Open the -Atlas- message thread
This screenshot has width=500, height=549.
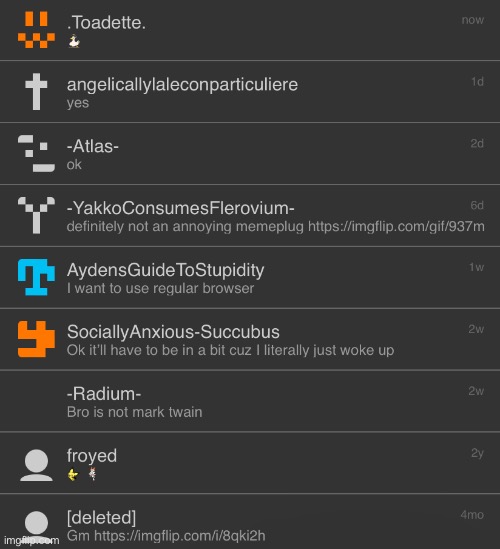point(250,153)
